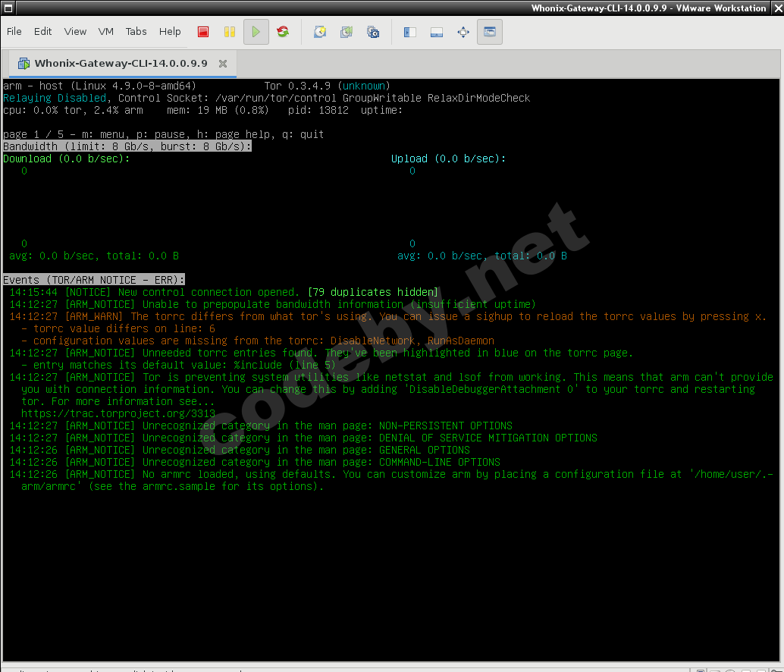784x672 pixels.
Task: Click the 'Download (0.0 b/sec):' label
Action: (67, 159)
